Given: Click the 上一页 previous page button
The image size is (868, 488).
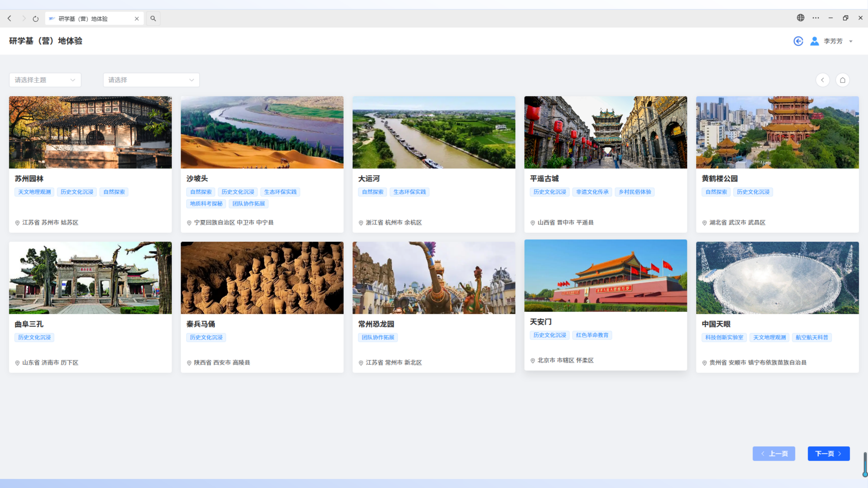Looking at the screenshot, I should point(774,454).
